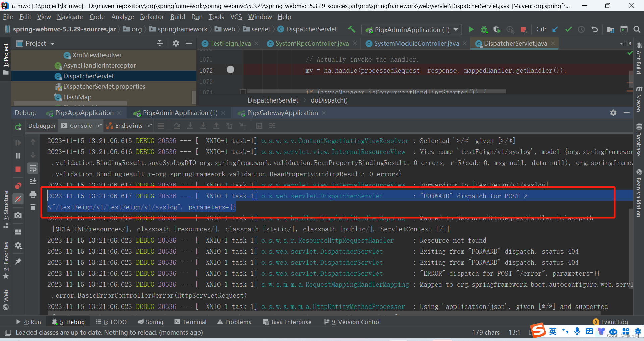Show hidden editor tabs list dropdown
Image resolution: width=644 pixels, height=341 pixels.
point(625,44)
